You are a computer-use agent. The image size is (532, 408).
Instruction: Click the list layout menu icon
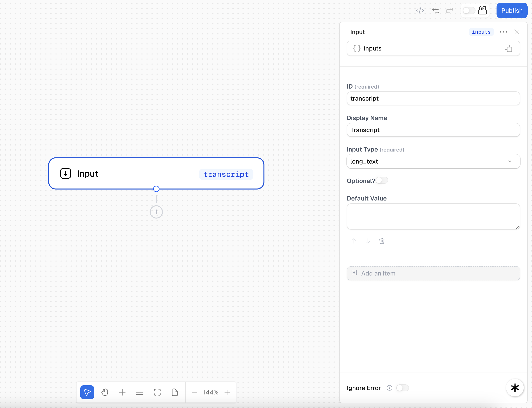pyautogui.click(x=140, y=392)
